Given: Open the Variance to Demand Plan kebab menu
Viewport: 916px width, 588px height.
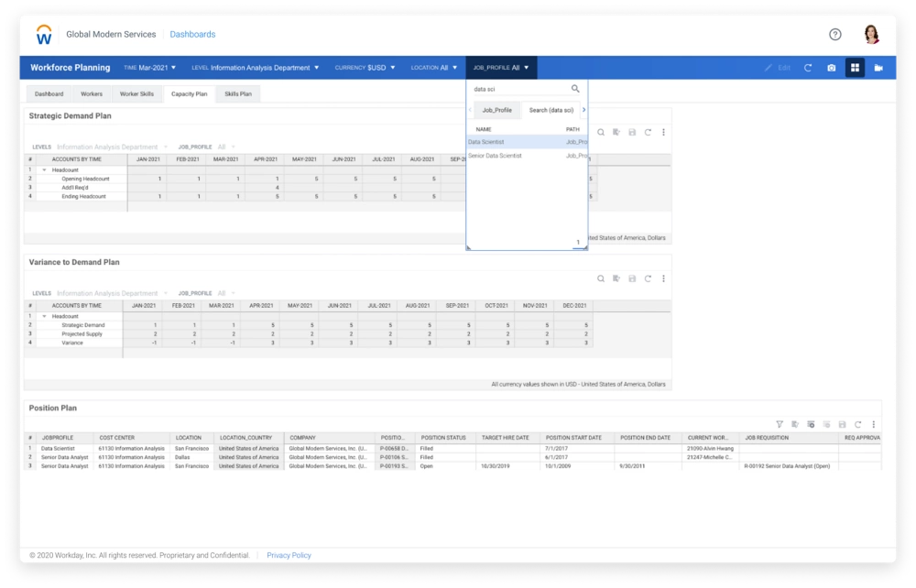Looking at the screenshot, I should pos(663,278).
